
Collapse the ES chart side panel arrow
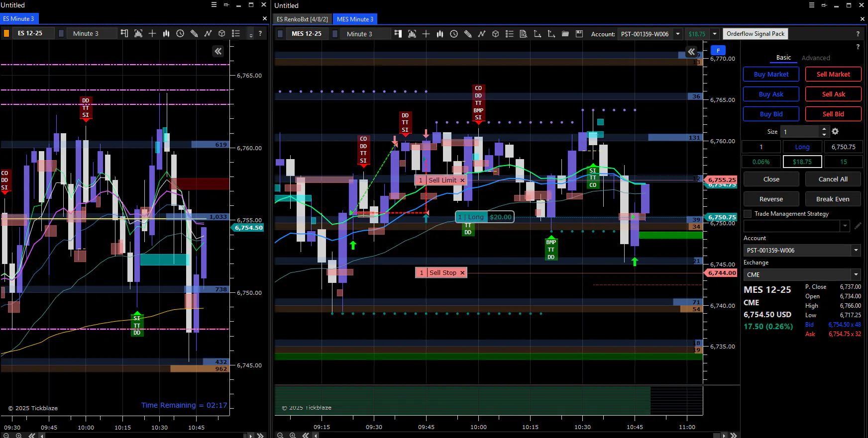pyautogui.click(x=218, y=51)
